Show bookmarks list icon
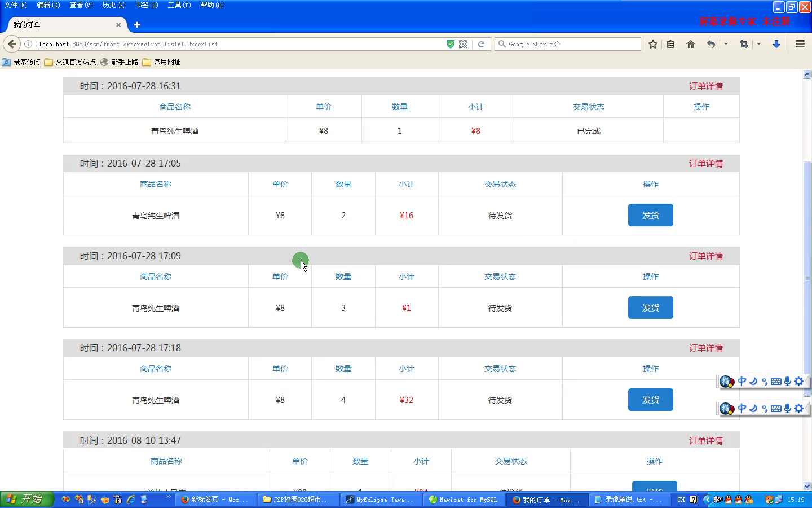This screenshot has height=508, width=812. [x=670, y=44]
